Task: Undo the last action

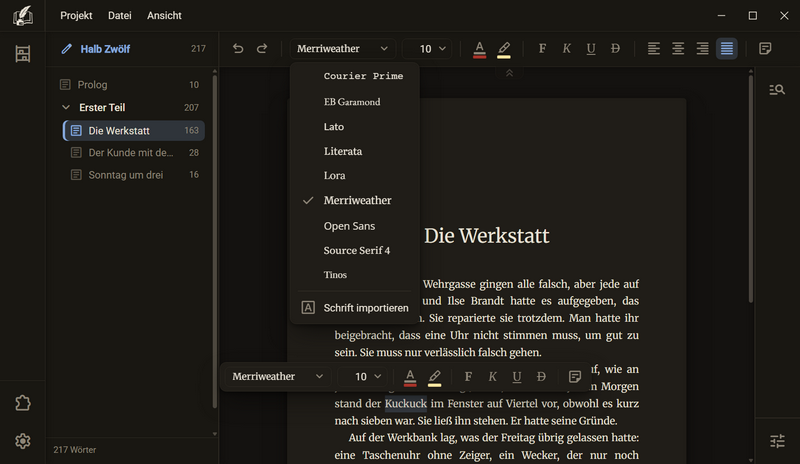Action: pos(238,48)
